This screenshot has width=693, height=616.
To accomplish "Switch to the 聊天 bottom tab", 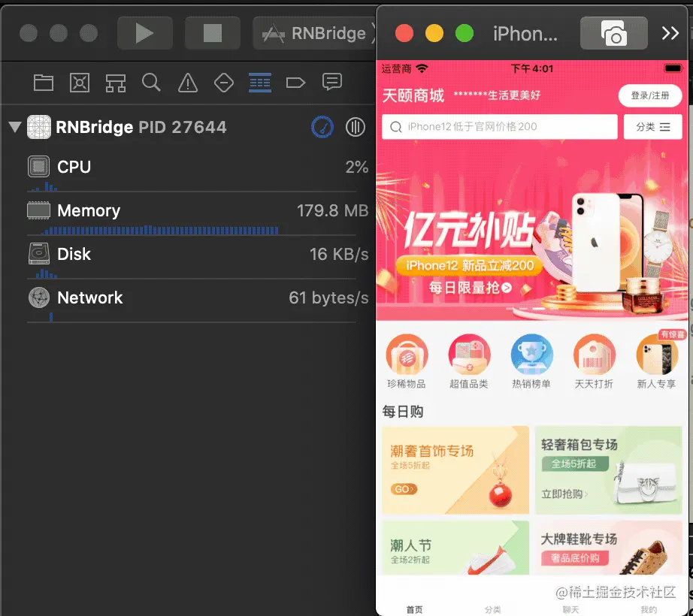I will pos(570,609).
